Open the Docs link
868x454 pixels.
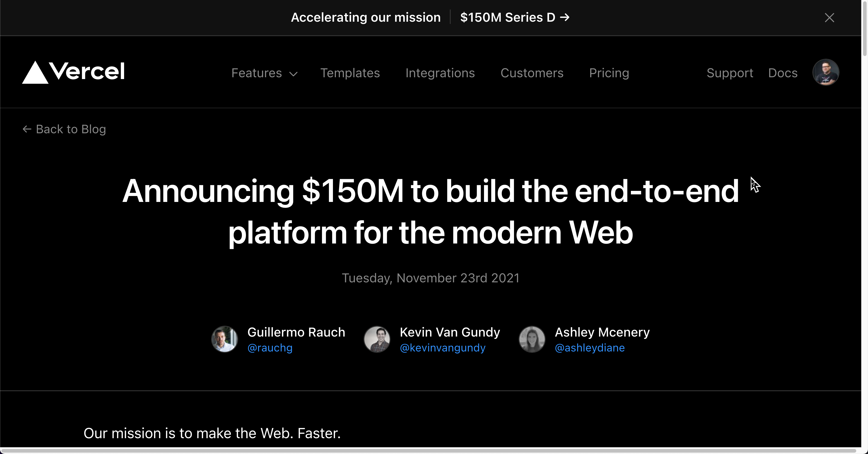[x=783, y=73]
